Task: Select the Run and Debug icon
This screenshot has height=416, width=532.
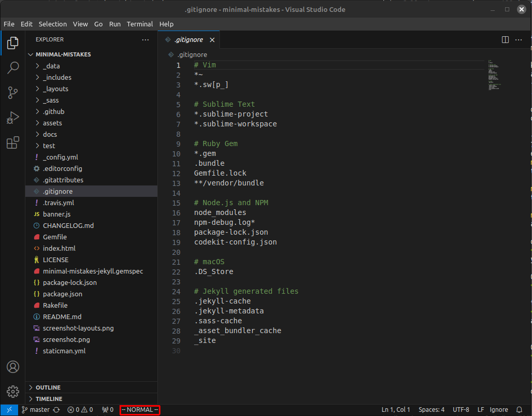Action: 13,118
